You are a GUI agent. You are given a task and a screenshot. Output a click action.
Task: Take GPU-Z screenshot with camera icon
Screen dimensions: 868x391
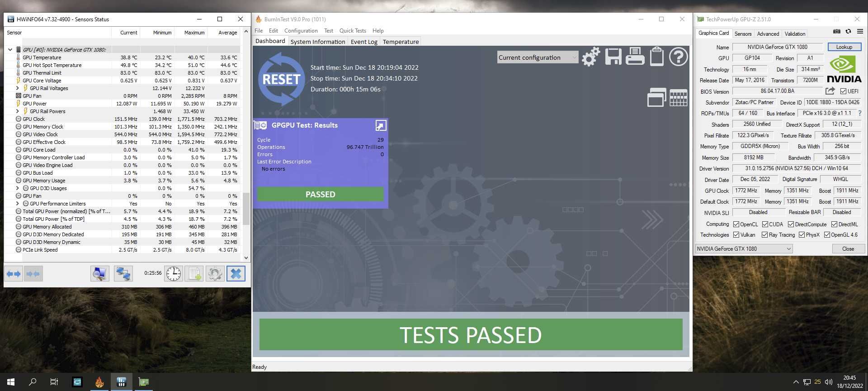tap(836, 32)
